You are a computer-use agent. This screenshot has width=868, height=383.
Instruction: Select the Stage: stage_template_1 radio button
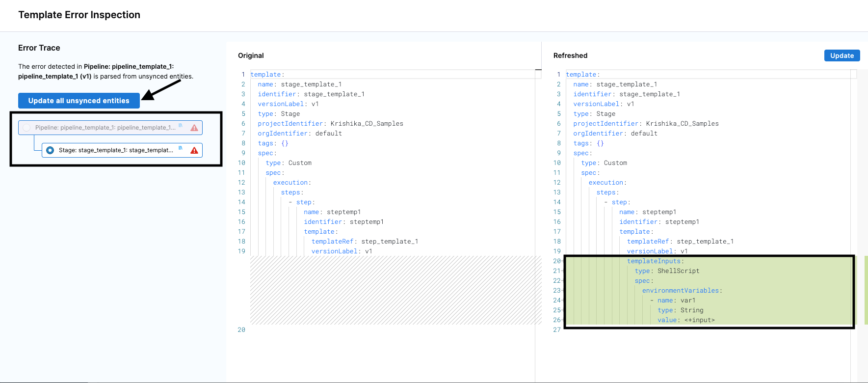click(50, 150)
